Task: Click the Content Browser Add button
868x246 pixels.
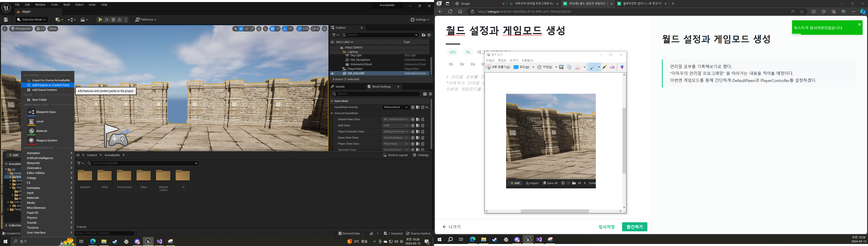Action: [13, 155]
